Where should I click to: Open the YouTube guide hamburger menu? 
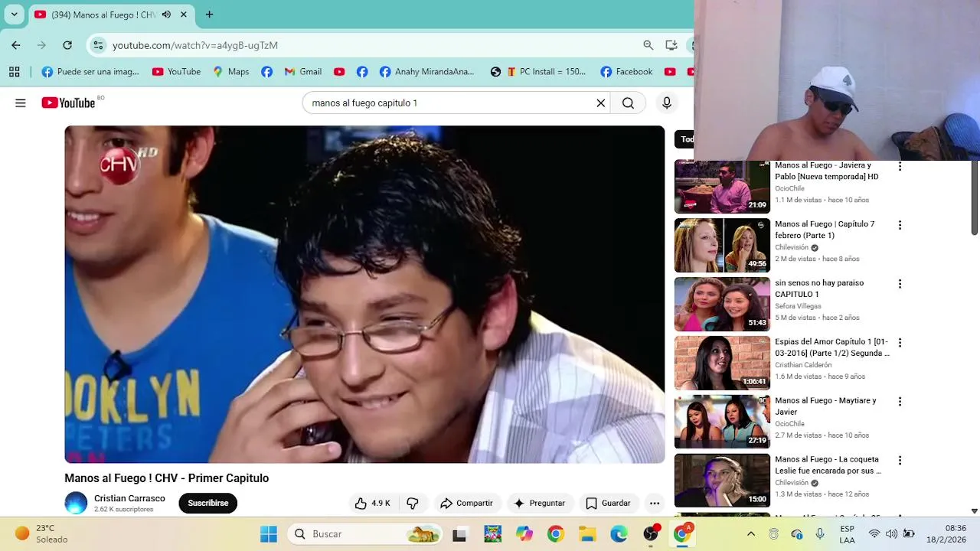pyautogui.click(x=21, y=103)
